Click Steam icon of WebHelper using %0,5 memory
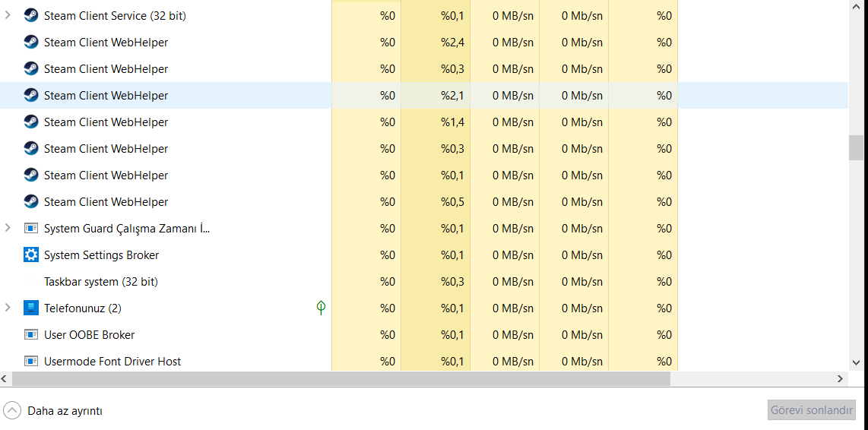Image resolution: width=868 pixels, height=430 pixels. tap(31, 201)
